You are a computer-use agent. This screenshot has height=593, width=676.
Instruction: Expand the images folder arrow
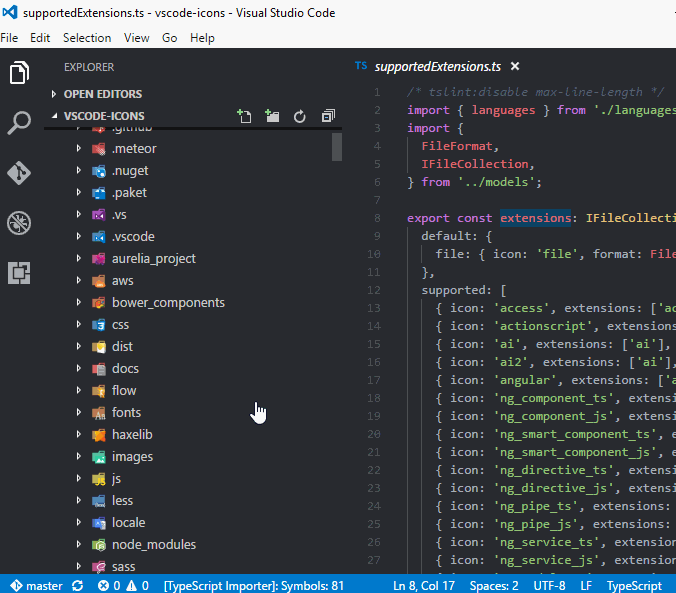(x=78, y=456)
